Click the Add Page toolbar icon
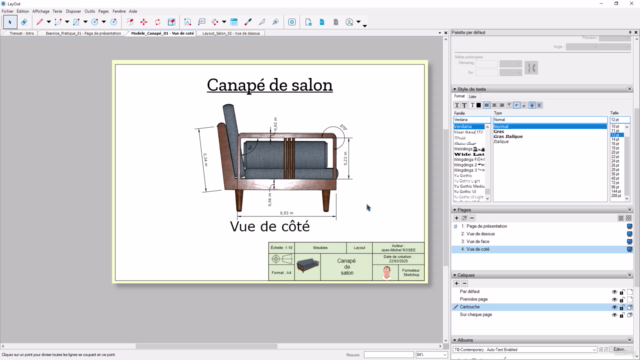The image size is (640, 360). click(308, 22)
